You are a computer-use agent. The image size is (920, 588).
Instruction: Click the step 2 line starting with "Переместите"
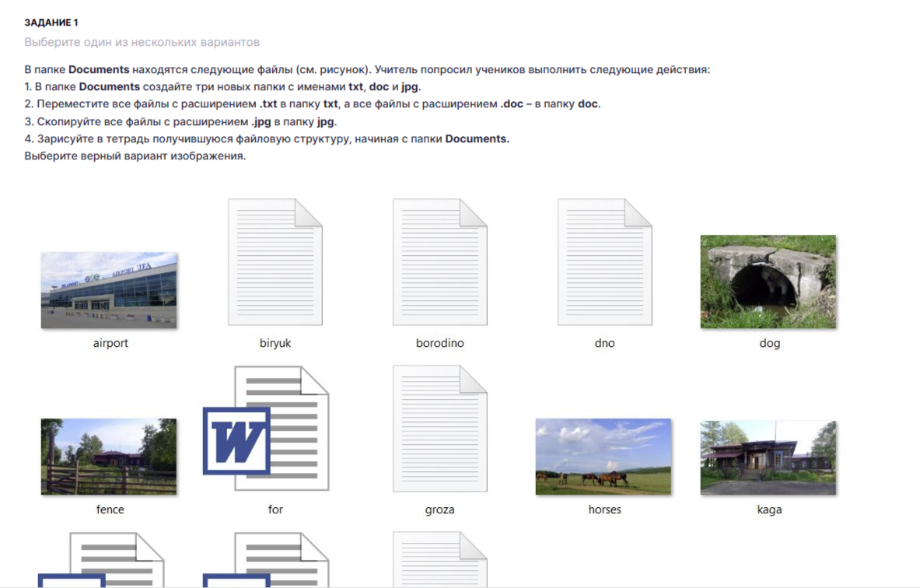pyautogui.click(x=313, y=104)
